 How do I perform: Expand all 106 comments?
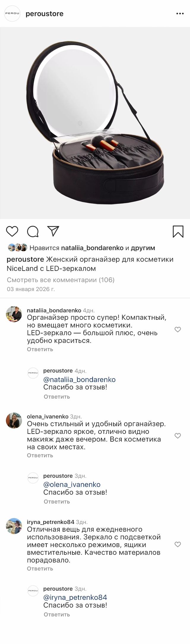coord(61,280)
